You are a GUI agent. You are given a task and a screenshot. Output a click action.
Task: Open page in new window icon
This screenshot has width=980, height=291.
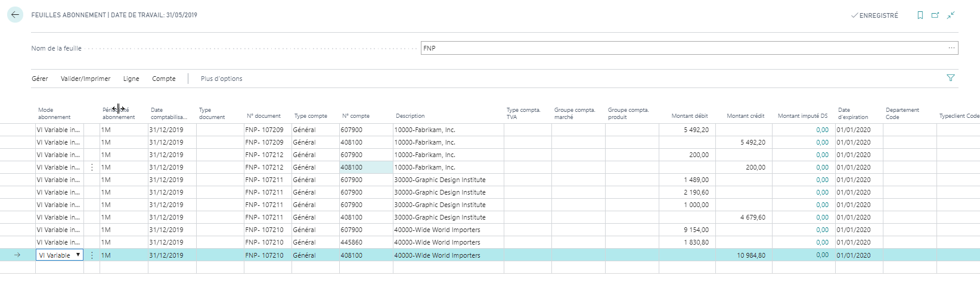pyautogui.click(x=935, y=15)
